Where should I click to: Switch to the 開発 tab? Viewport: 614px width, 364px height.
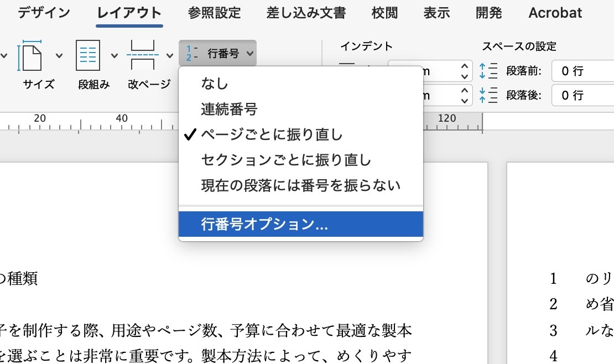488,13
